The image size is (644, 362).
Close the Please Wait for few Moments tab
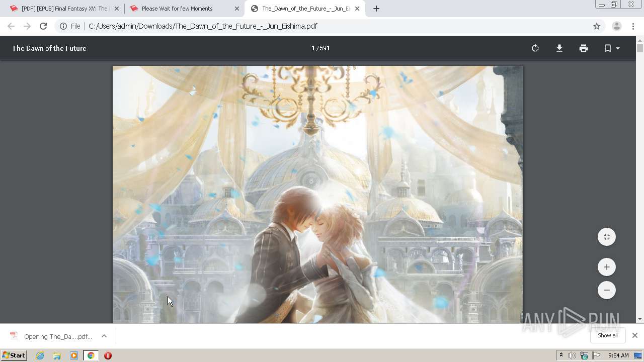pyautogui.click(x=237, y=9)
